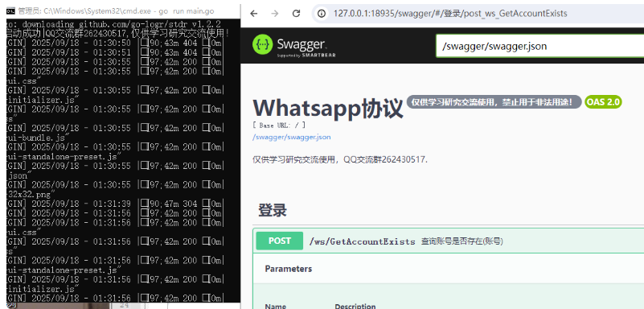Click the 32x32.png log line
644x309 pixels.
pos(31,194)
